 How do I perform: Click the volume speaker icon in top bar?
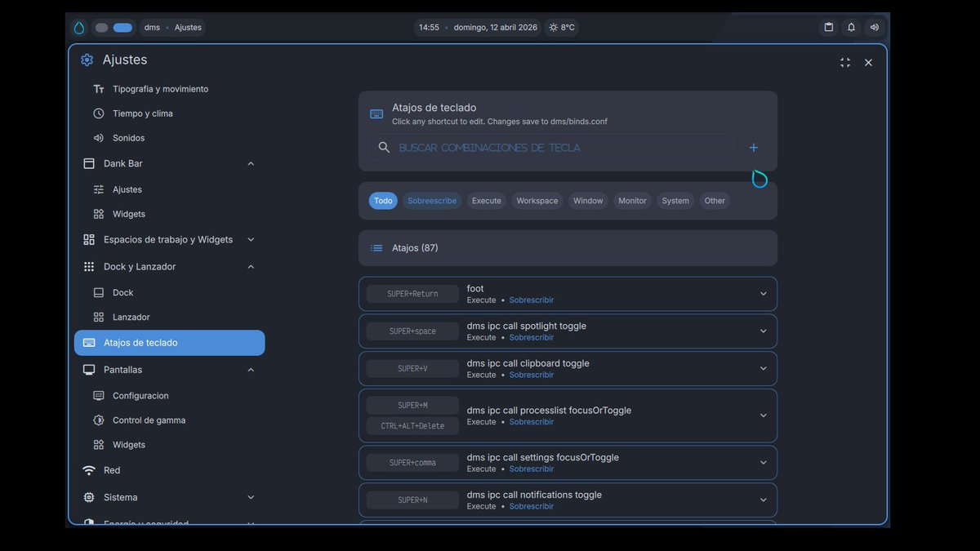click(x=875, y=27)
